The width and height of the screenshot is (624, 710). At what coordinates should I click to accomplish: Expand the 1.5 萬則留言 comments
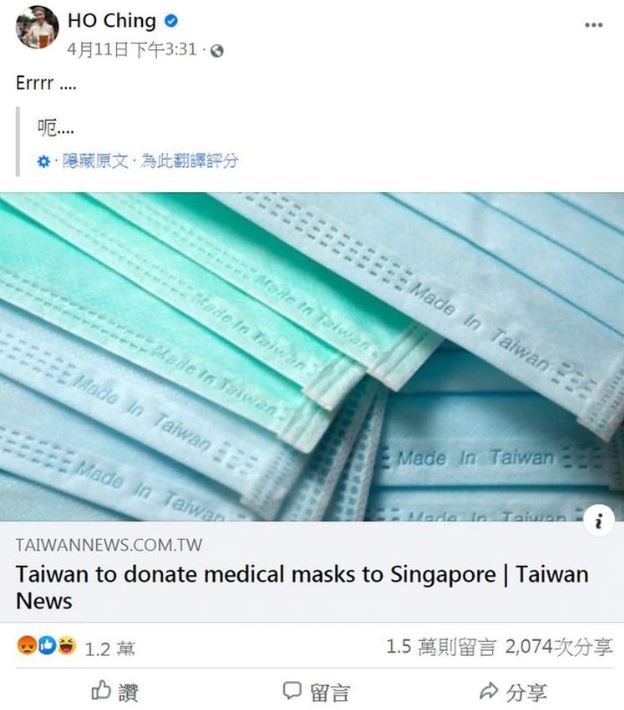click(x=441, y=647)
